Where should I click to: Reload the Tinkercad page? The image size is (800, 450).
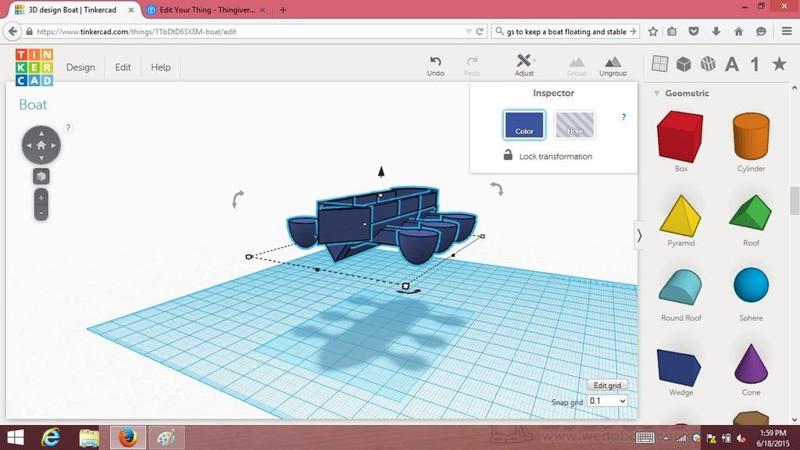[479, 32]
